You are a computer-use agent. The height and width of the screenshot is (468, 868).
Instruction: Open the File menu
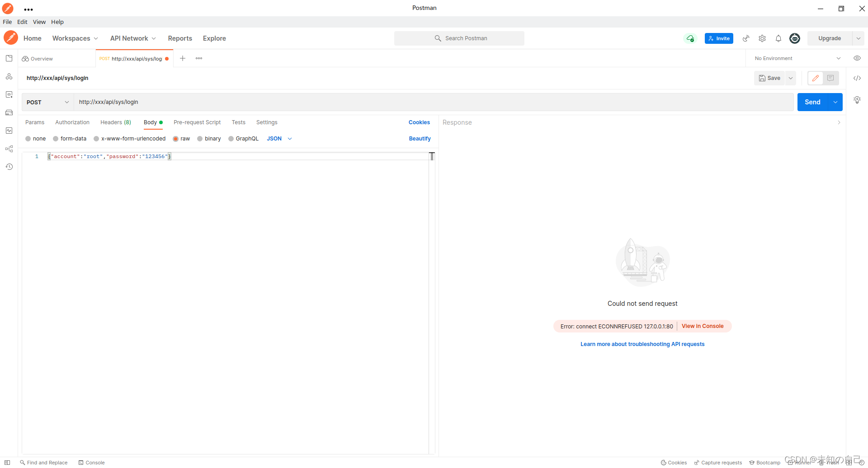(x=7, y=22)
